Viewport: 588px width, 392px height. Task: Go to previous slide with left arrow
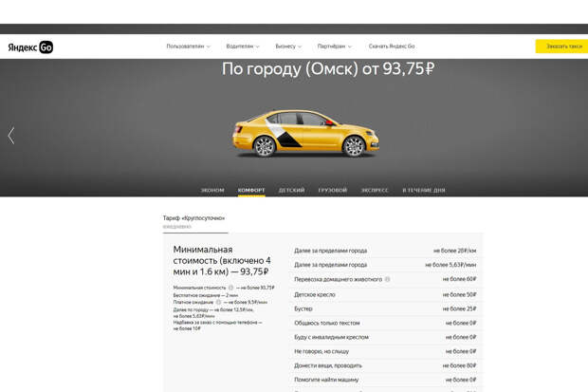[x=11, y=136]
